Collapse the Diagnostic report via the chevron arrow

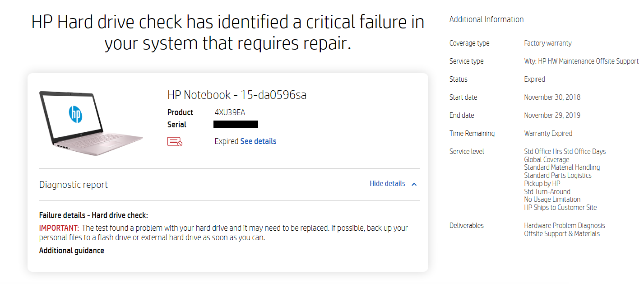[414, 184]
